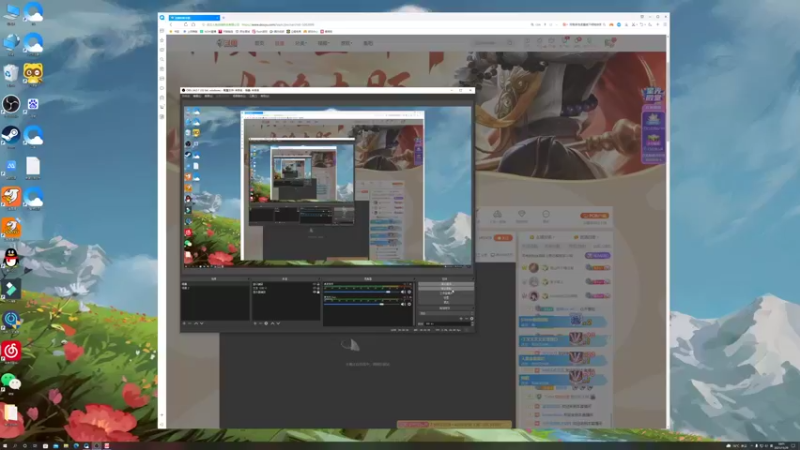800x450 pixels.
Task: Open Recycle Bin desktop icon
Action: tap(11, 75)
